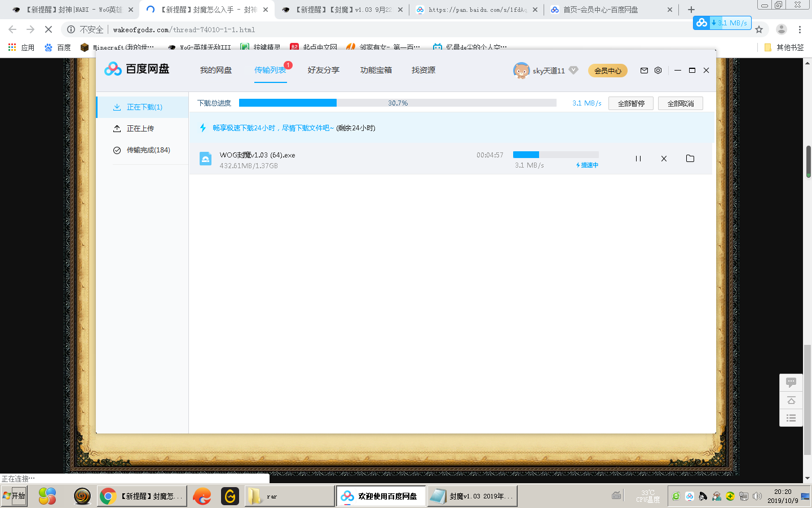This screenshot has height=508, width=812.
Task: Click the 432.61MB/1.37GB size text
Action: [249, 166]
